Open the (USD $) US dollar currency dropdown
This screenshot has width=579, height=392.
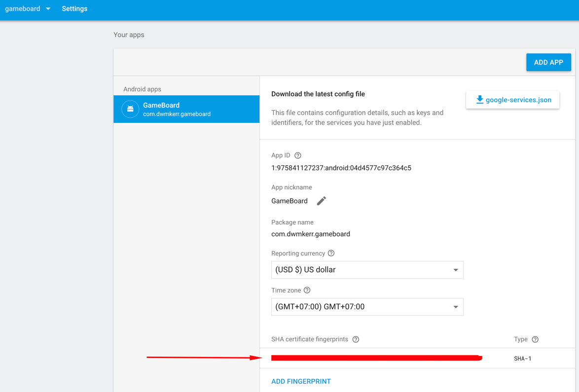[x=367, y=270]
